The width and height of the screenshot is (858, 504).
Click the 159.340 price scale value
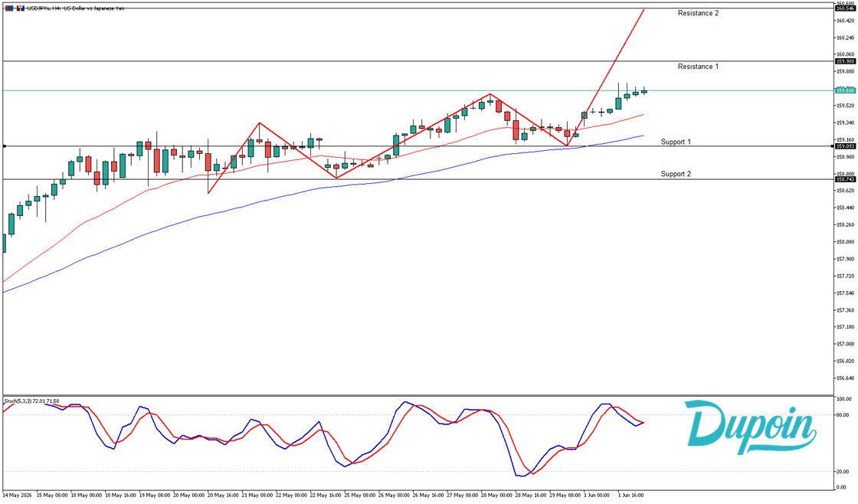pos(846,123)
